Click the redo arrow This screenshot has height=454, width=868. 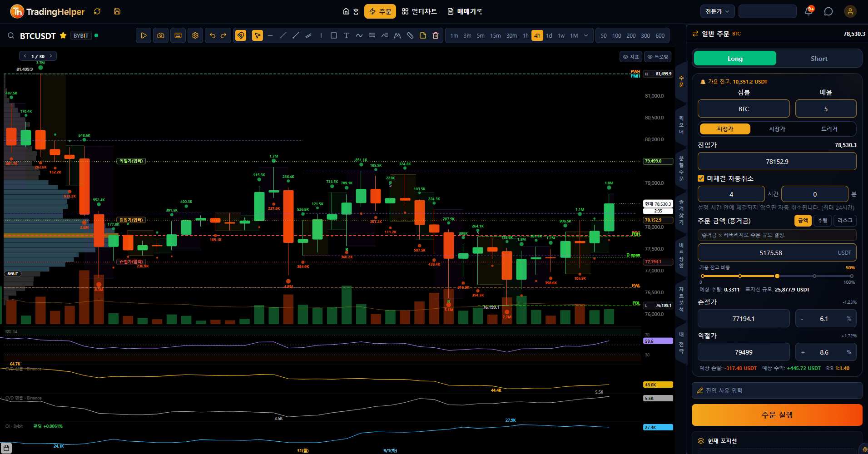(x=223, y=35)
